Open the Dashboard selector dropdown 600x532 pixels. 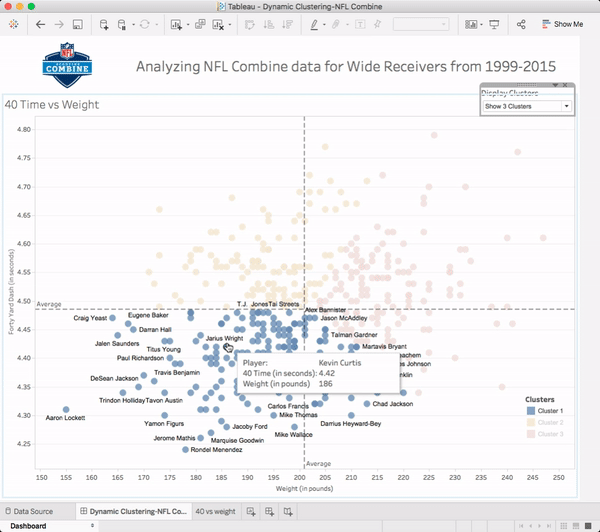tap(51, 526)
